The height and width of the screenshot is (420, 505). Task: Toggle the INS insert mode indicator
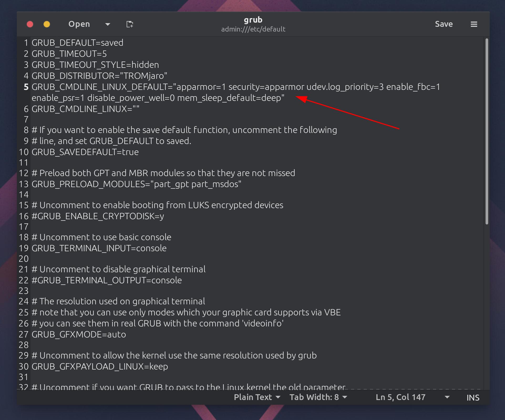click(473, 398)
